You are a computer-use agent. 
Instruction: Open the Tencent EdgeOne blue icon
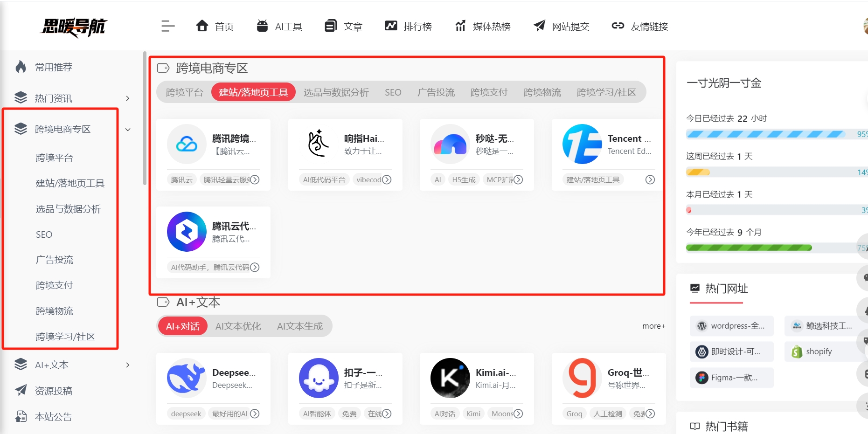(x=582, y=144)
